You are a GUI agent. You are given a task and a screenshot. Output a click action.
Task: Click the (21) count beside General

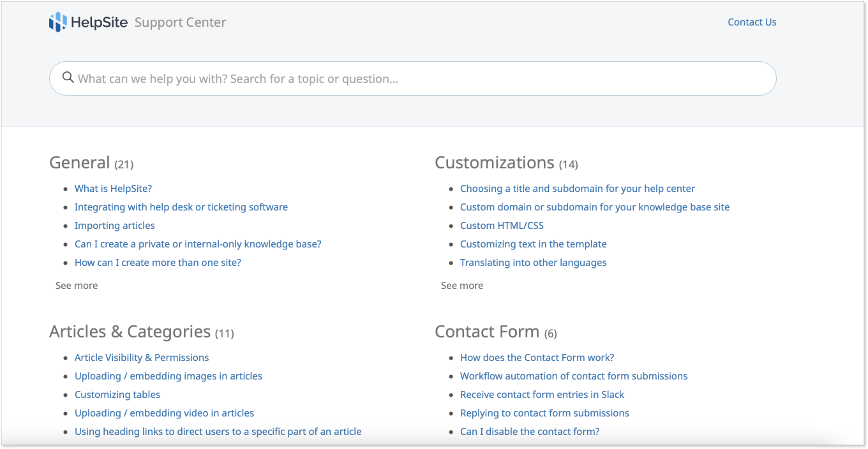(124, 165)
